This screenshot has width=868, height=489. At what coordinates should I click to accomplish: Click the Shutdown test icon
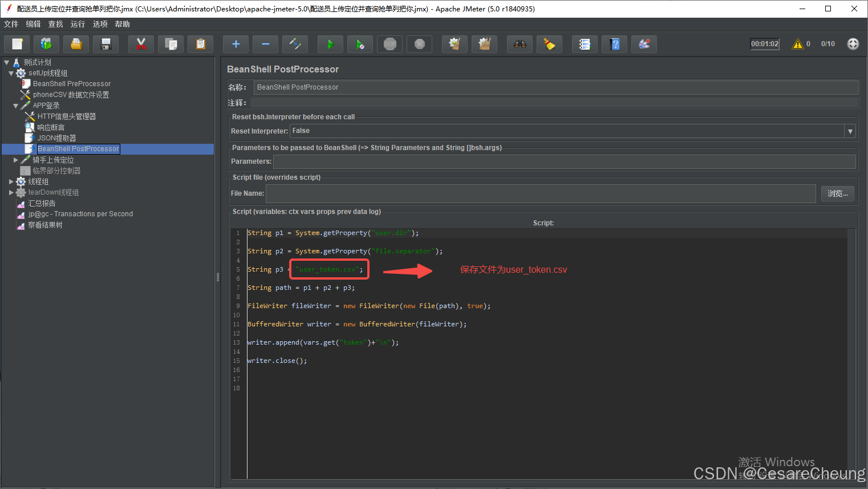(419, 44)
